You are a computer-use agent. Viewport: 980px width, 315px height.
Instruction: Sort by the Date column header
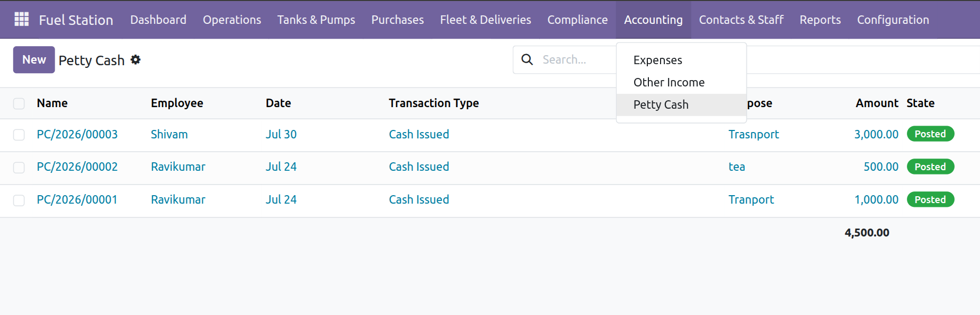coord(278,103)
